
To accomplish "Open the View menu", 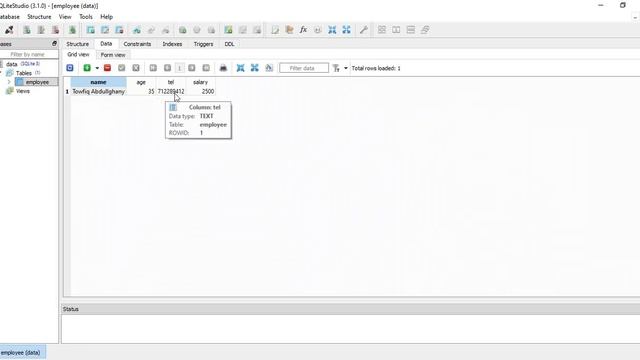I will pyautogui.click(x=65, y=17).
